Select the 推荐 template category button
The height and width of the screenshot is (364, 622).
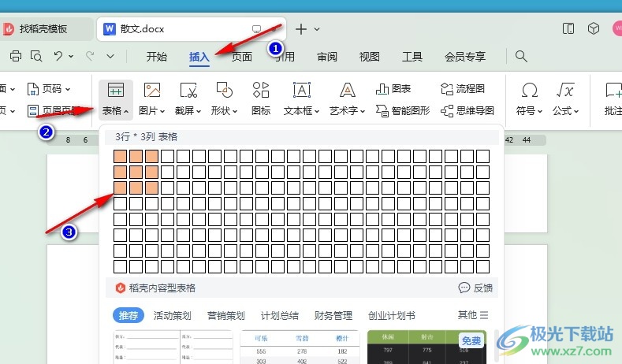click(x=128, y=315)
